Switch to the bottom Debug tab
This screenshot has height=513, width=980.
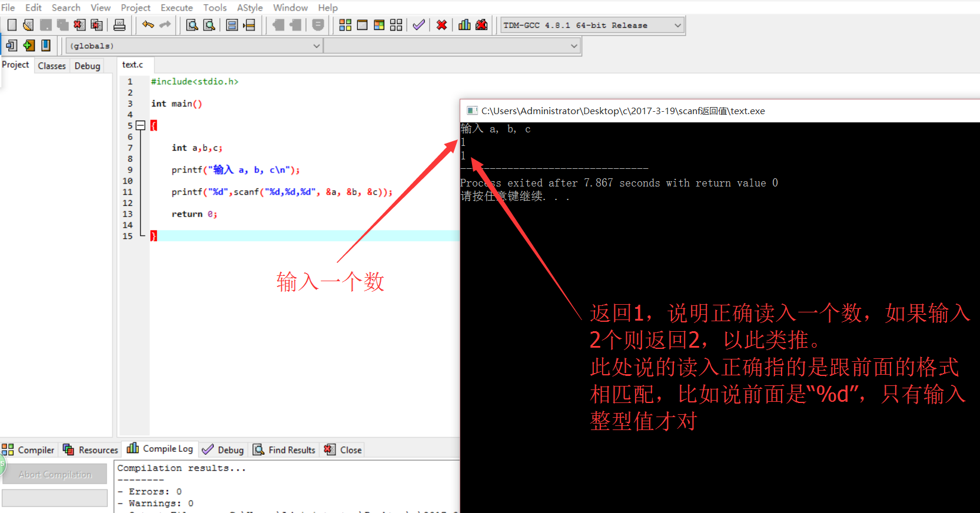click(x=222, y=449)
